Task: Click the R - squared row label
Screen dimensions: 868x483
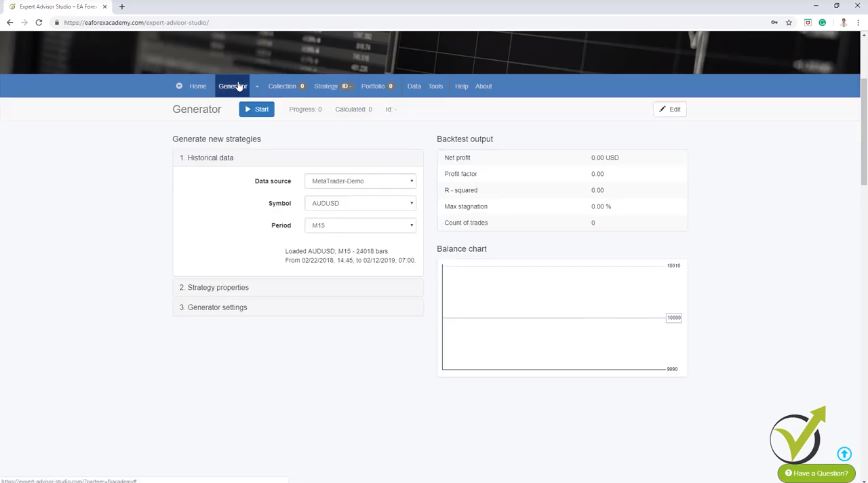Action: (x=461, y=190)
